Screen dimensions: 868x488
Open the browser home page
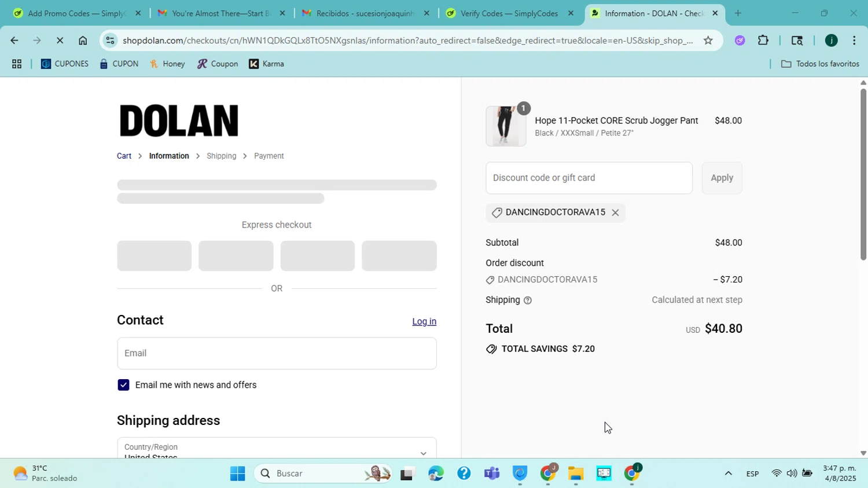[x=83, y=41]
